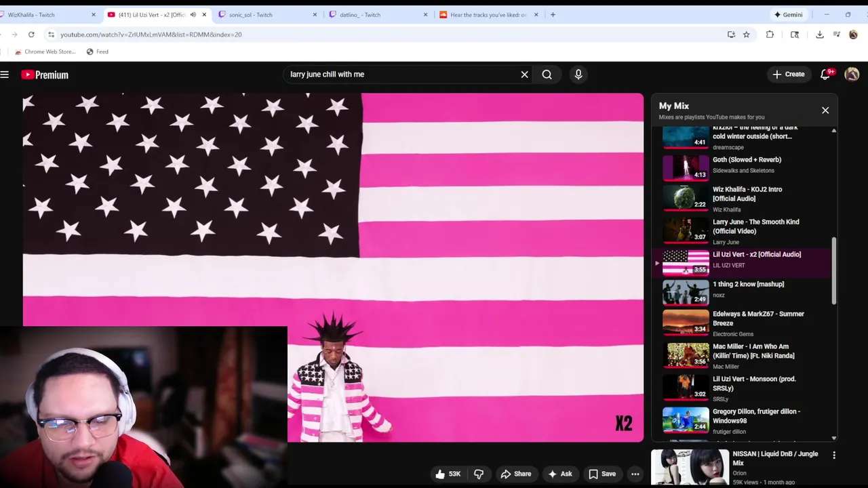Open Chrome Web Store bookmark
This screenshot has width=868, height=488.
(x=45, y=52)
